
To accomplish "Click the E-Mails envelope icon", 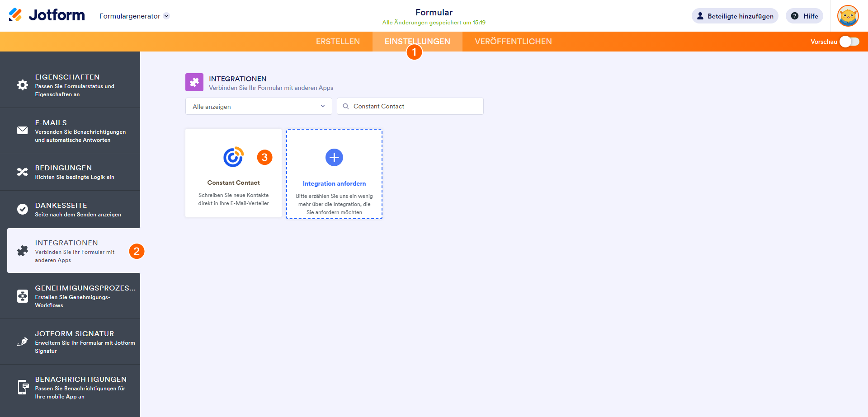I will pyautogui.click(x=23, y=130).
